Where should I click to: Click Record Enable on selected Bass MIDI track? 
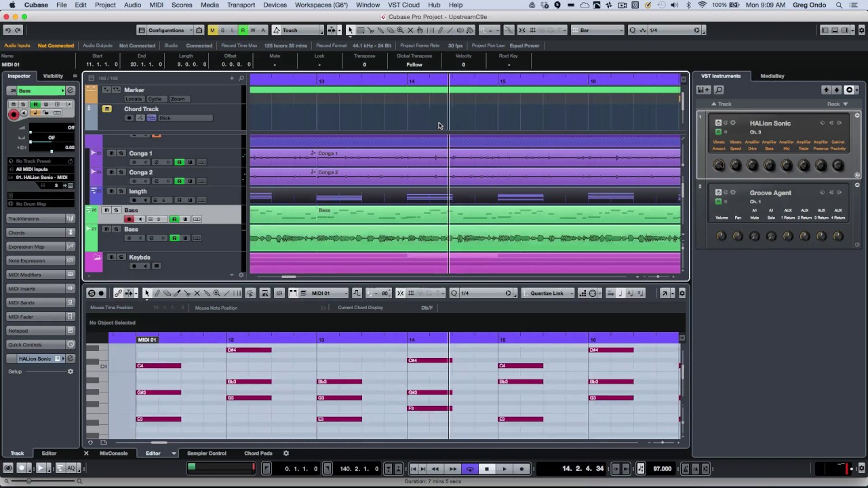[129, 219]
